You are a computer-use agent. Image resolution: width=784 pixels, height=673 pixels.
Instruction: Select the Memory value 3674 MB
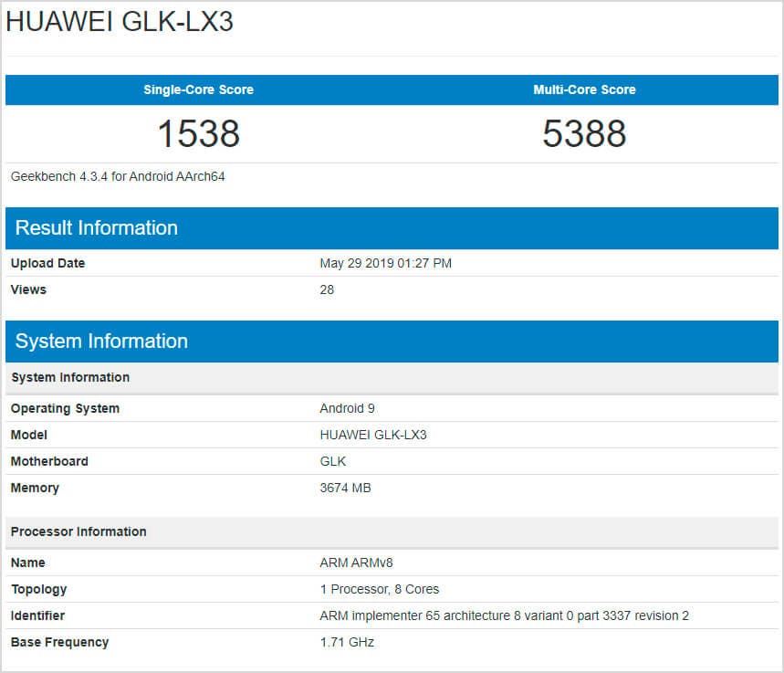click(345, 488)
